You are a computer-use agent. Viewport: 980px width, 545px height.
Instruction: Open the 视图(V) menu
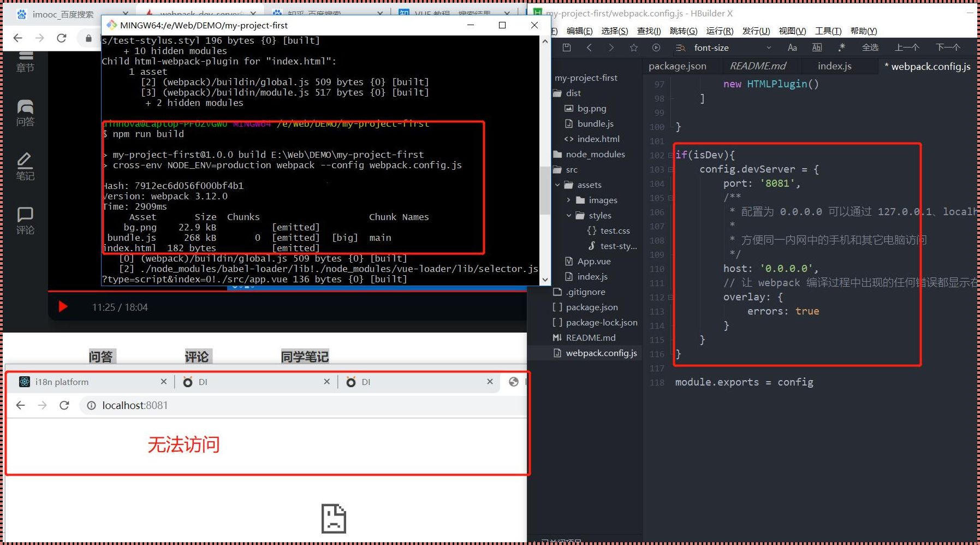[792, 31]
